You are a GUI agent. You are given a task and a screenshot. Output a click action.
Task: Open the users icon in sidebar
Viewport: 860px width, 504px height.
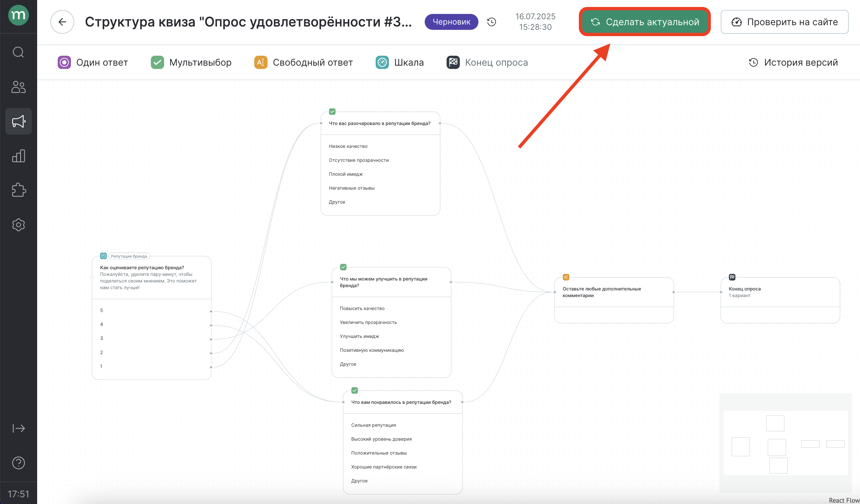click(19, 87)
